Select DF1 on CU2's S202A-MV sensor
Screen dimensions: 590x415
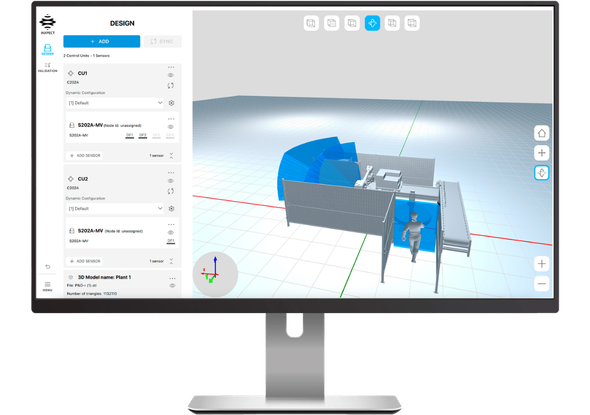tap(170, 241)
